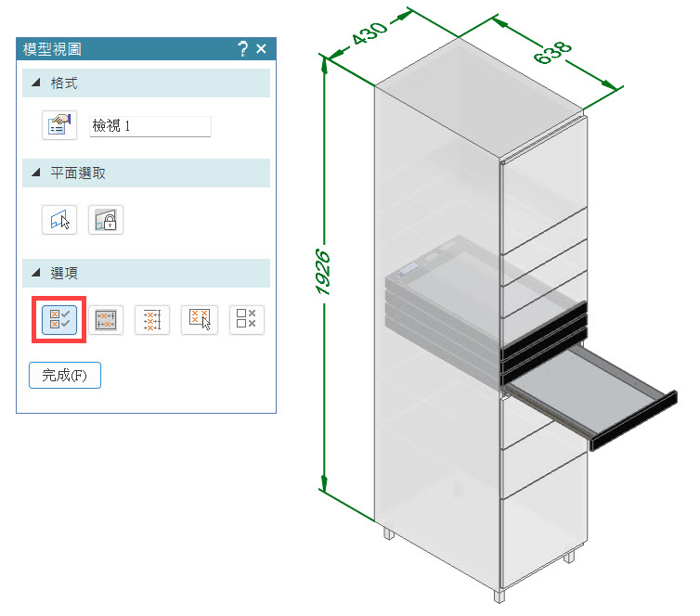This screenshot has width=700, height=616.
Task: Select the second 選項 icon with gray background
Action: tap(106, 319)
